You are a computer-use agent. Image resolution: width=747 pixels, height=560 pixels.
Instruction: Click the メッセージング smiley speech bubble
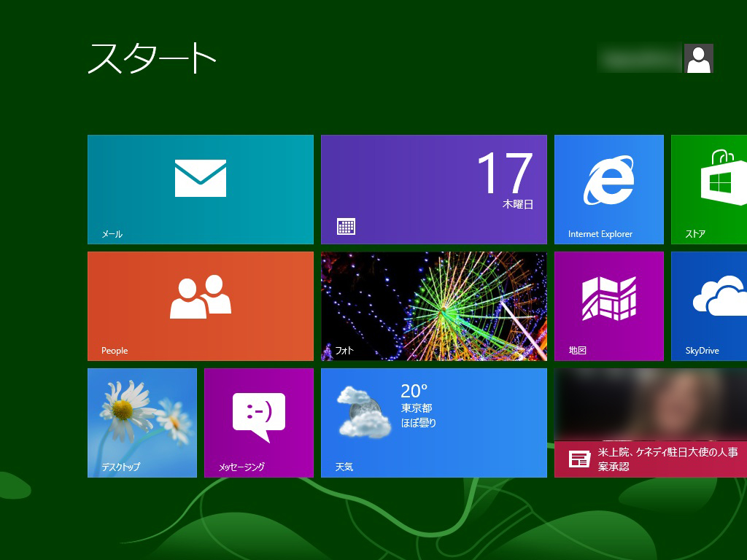259,417
